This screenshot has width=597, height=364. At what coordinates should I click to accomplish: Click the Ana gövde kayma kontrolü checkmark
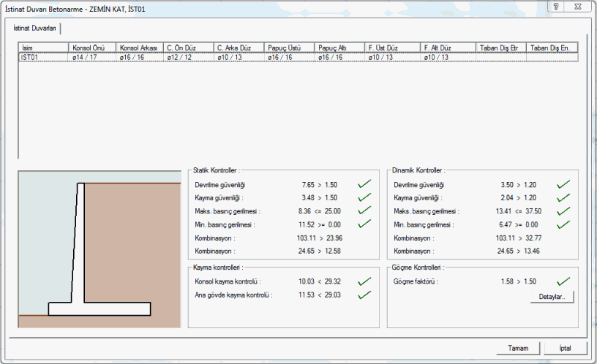(364, 295)
